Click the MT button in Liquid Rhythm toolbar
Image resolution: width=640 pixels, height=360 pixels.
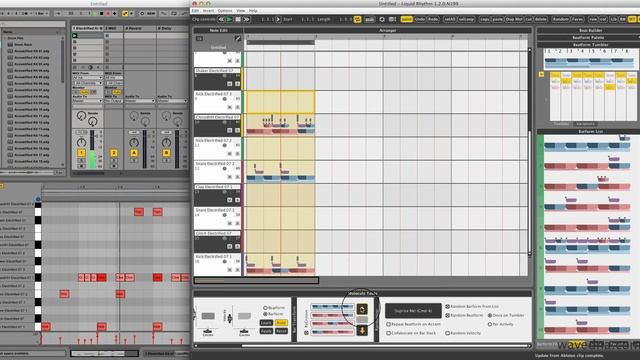point(632,19)
